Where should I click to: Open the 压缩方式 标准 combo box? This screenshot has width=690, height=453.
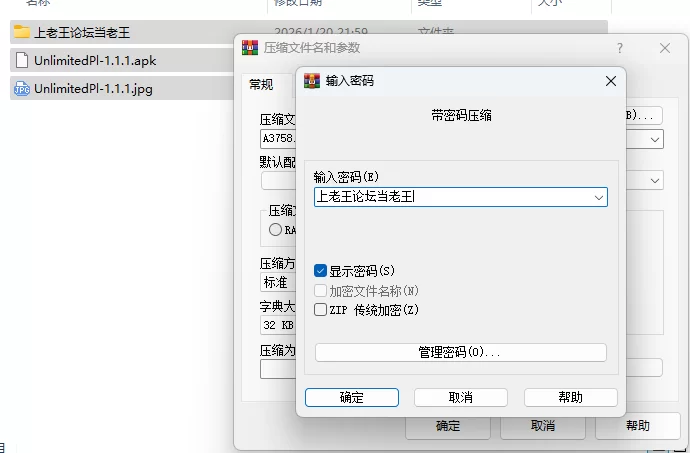click(x=278, y=282)
